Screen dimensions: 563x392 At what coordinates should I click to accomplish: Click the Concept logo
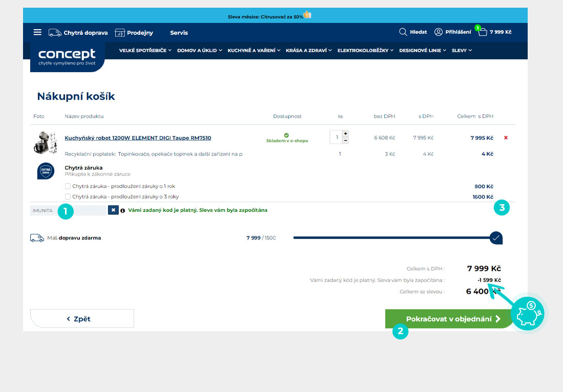67,57
